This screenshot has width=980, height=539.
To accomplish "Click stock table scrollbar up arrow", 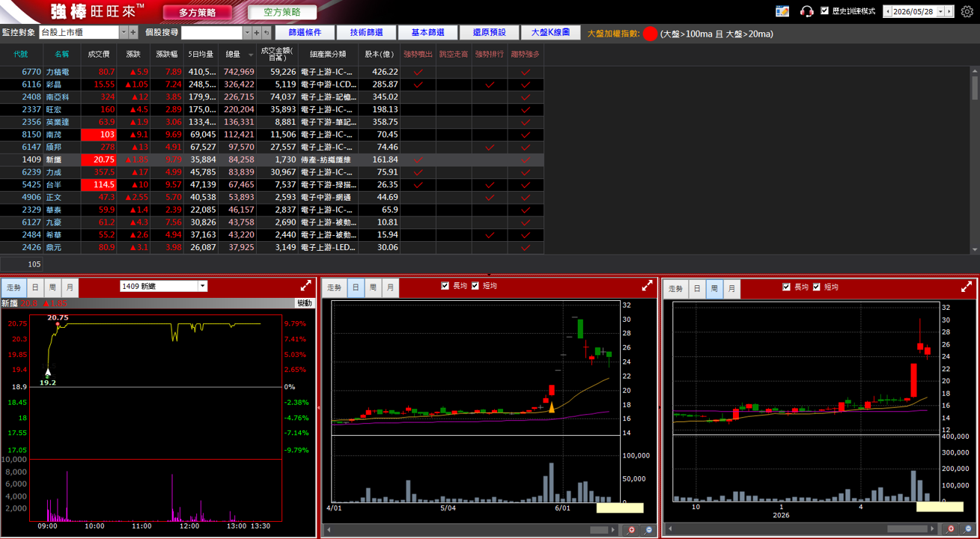I will coord(975,70).
